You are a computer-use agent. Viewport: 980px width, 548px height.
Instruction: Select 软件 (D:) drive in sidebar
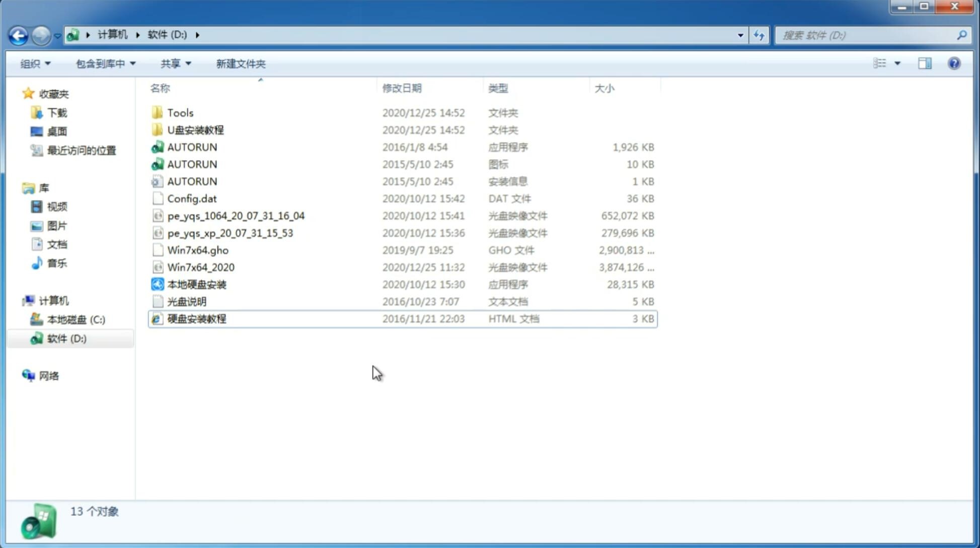tap(66, 338)
